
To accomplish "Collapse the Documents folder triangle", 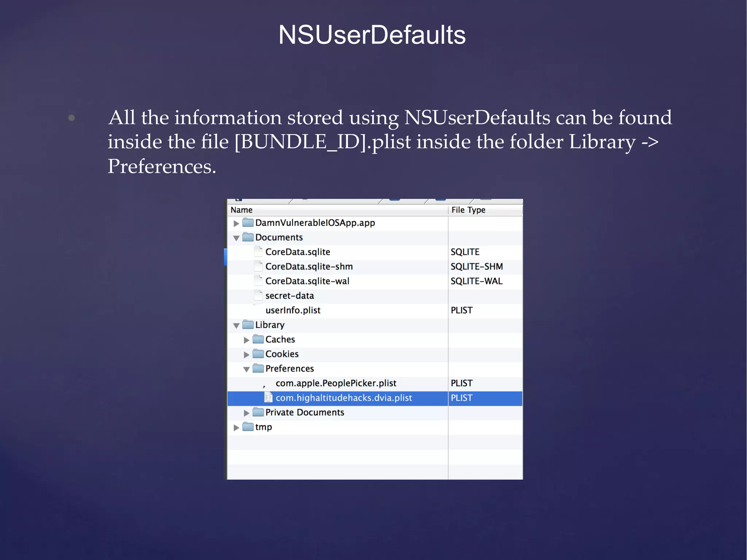I will coord(236,238).
